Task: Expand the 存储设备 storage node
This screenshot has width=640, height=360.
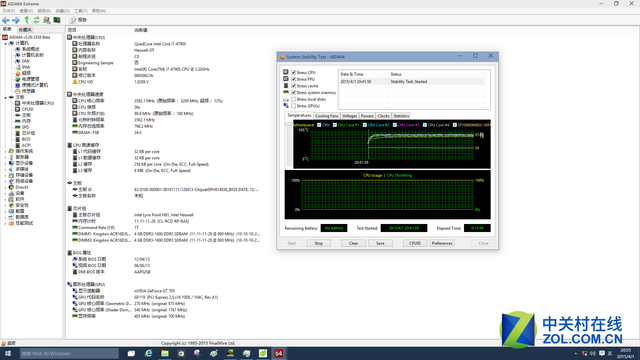Action: tap(5, 175)
